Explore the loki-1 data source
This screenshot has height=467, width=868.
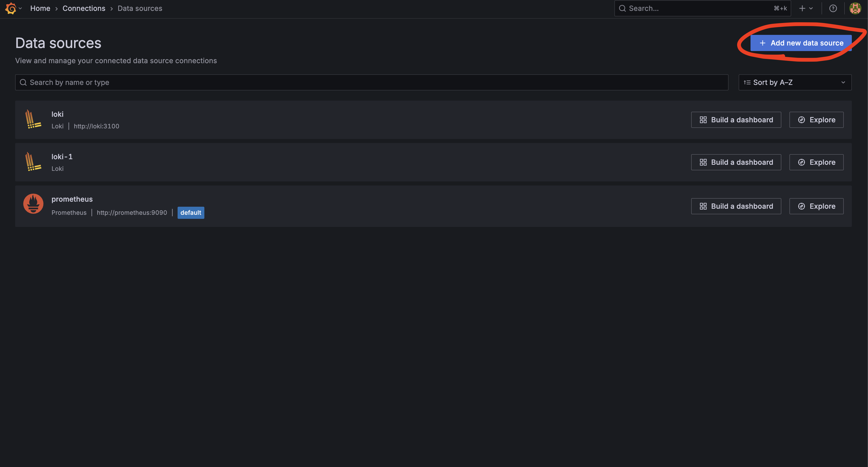(816, 162)
